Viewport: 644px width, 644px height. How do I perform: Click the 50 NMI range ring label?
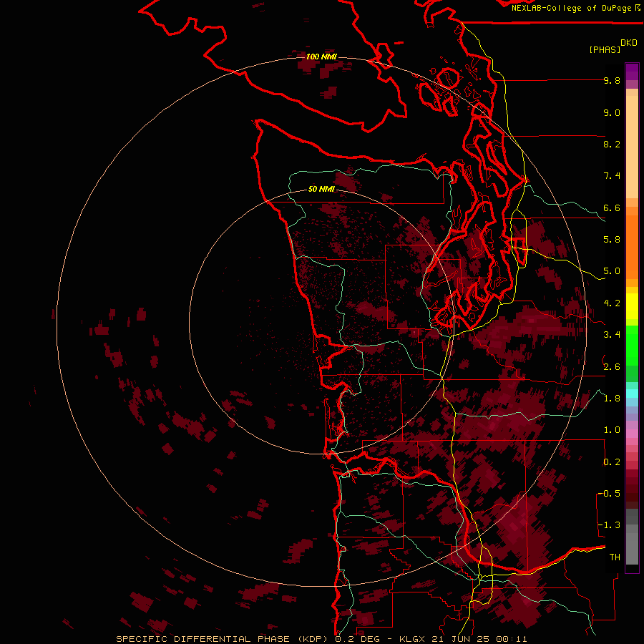point(321,189)
